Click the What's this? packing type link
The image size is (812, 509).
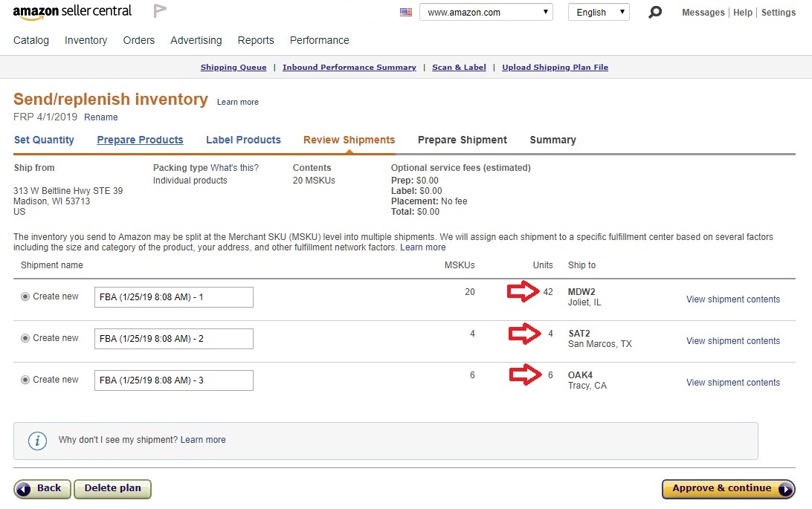click(x=234, y=168)
